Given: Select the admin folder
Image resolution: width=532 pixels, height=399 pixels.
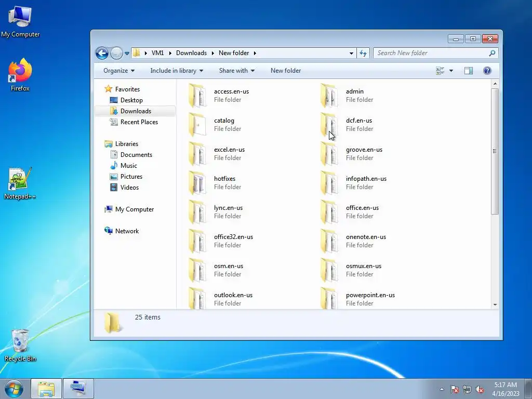Looking at the screenshot, I should click(347, 96).
